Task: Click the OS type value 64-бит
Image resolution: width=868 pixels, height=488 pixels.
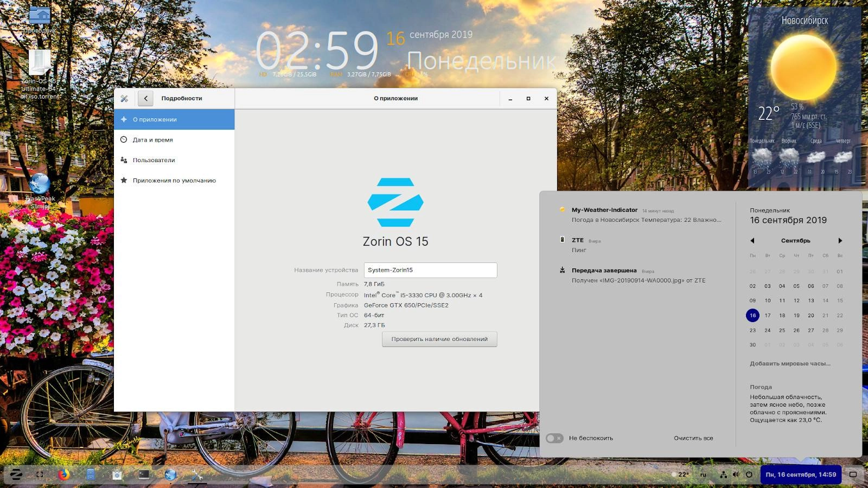Action: pyautogui.click(x=374, y=315)
